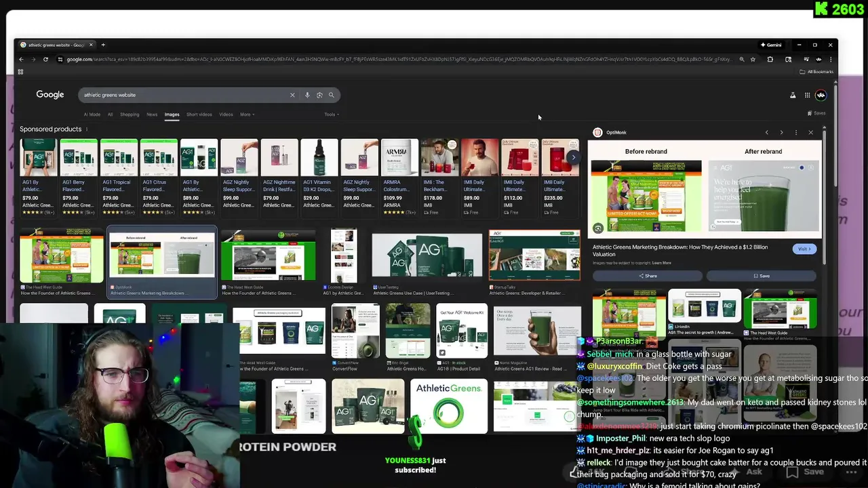Open the All Bookmarks folder
The height and width of the screenshot is (488, 868).
point(817,72)
